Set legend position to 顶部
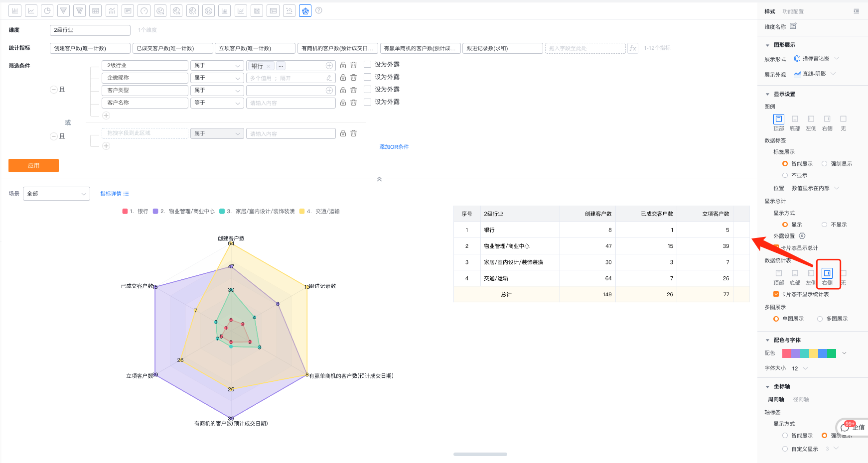 [x=779, y=119]
